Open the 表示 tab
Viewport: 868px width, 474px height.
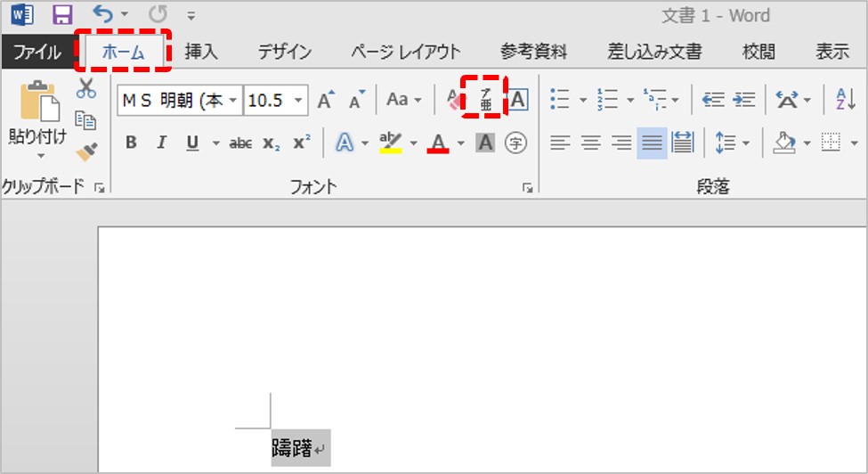(x=832, y=52)
